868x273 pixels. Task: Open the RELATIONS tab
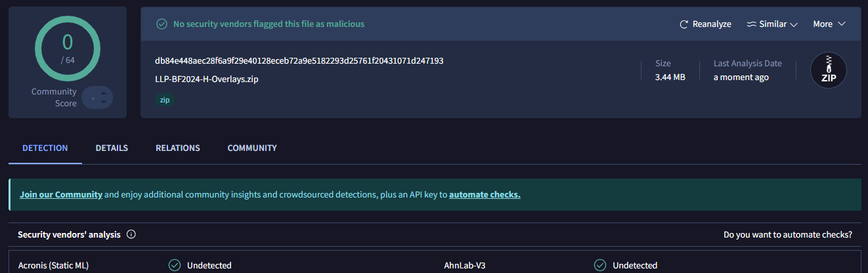[x=178, y=148]
